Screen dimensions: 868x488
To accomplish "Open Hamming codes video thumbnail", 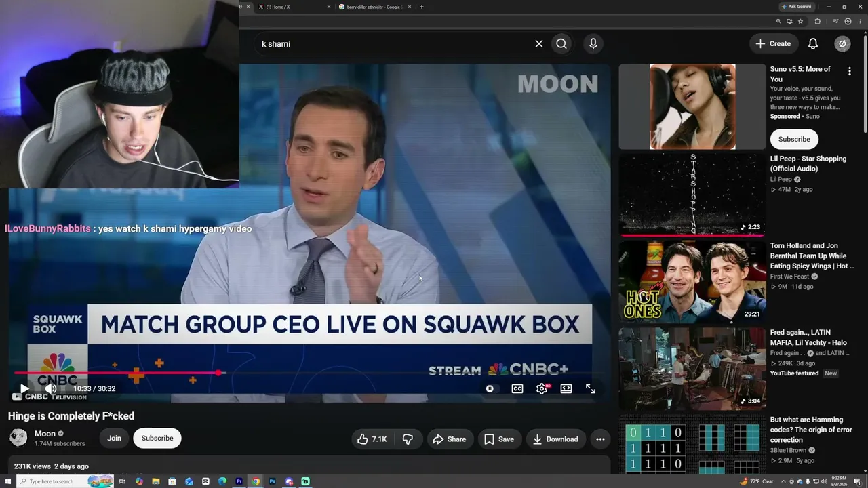I will pyautogui.click(x=692, y=445).
